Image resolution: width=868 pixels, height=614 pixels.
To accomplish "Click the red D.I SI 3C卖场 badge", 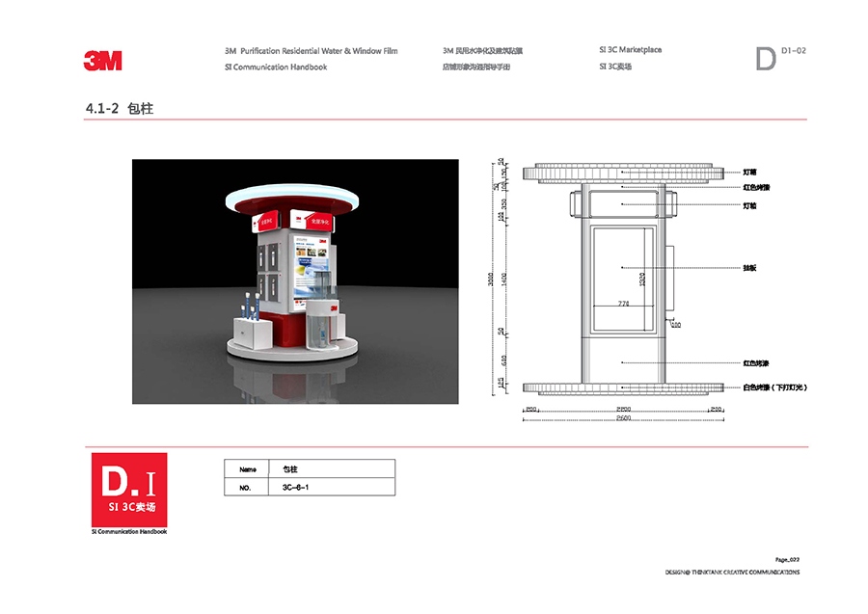I will point(129,490).
